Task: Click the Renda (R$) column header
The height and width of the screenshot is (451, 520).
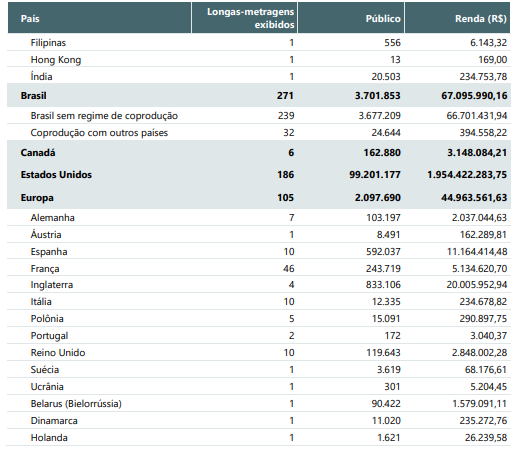Action: coord(457,18)
